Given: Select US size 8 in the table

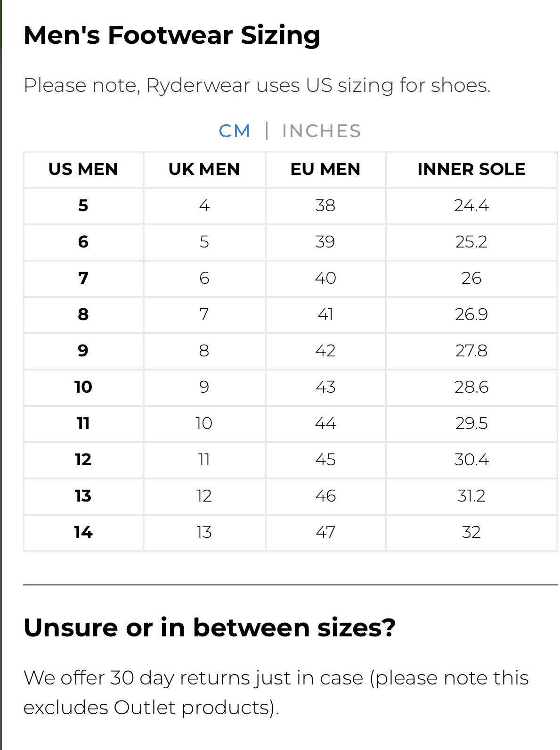Looking at the screenshot, I should (x=83, y=314).
